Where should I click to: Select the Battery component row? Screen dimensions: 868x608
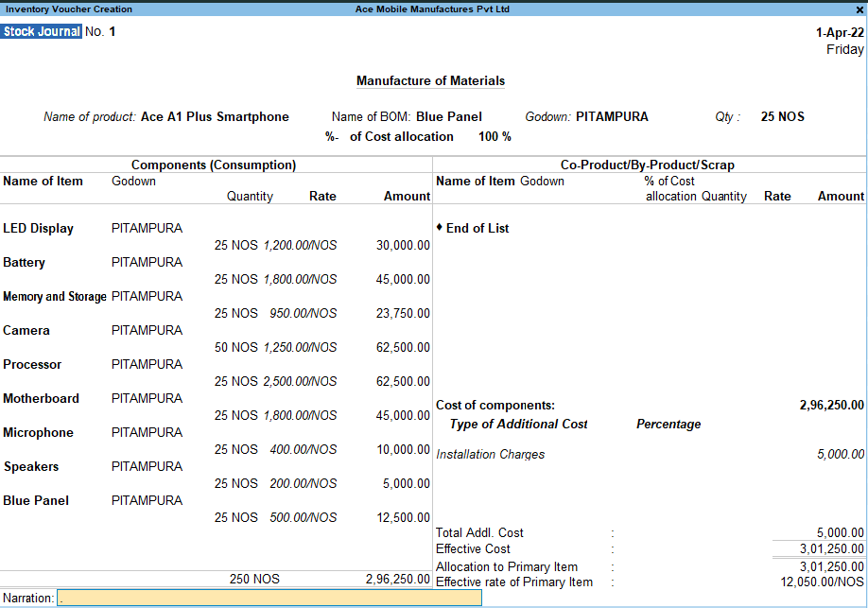click(x=25, y=263)
